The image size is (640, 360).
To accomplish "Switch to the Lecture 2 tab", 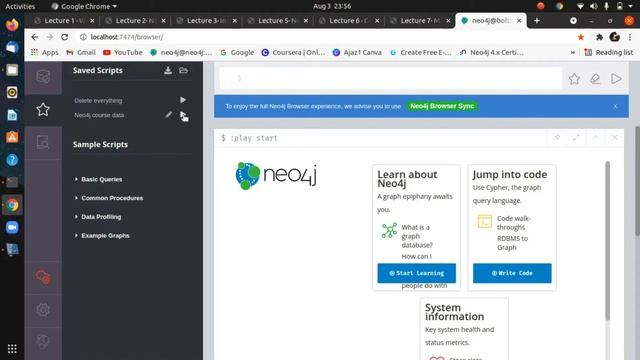I will point(135,20).
